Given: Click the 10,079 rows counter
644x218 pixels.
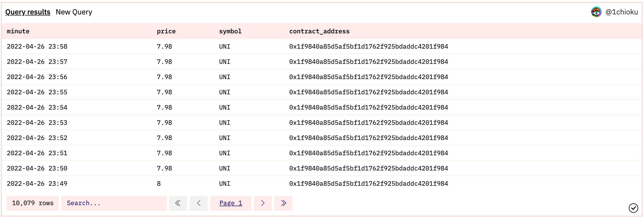Looking at the screenshot, I should point(33,203).
